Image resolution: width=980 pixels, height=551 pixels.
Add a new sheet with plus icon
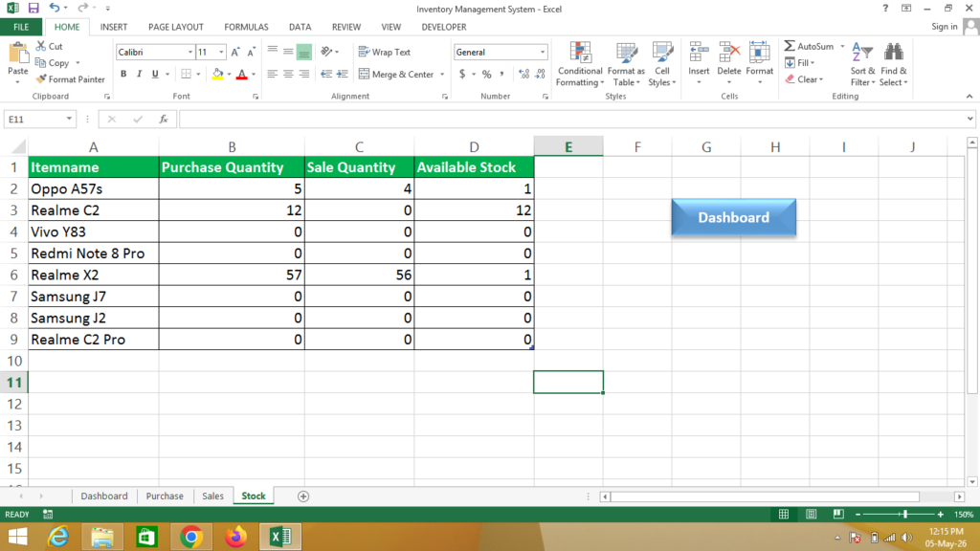click(x=303, y=496)
